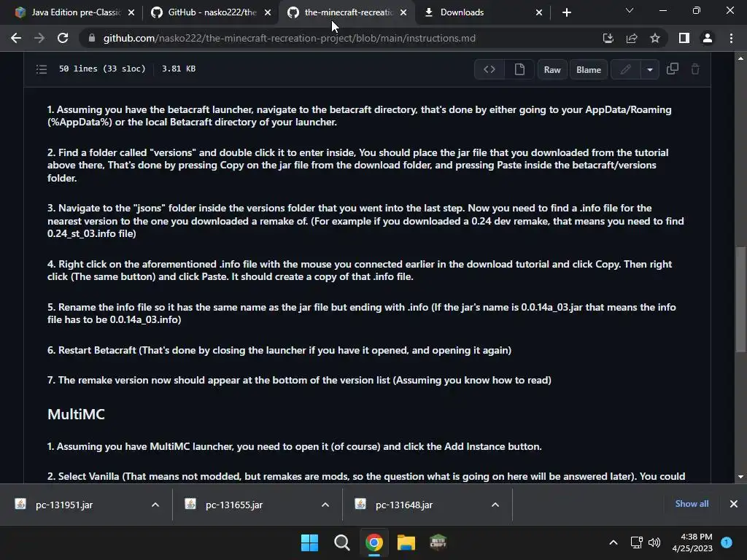Open the tab search chevron

(x=630, y=10)
